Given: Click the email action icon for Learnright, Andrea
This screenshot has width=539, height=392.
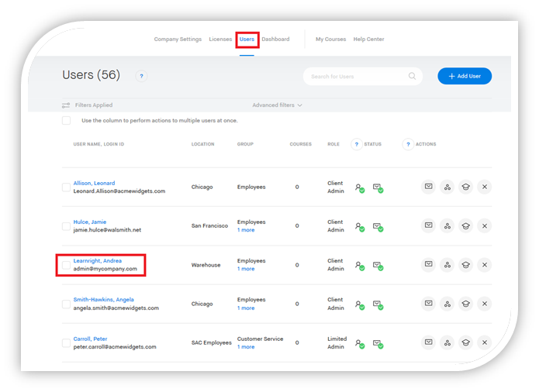Looking at the screenshot, I should pos(428,265).
